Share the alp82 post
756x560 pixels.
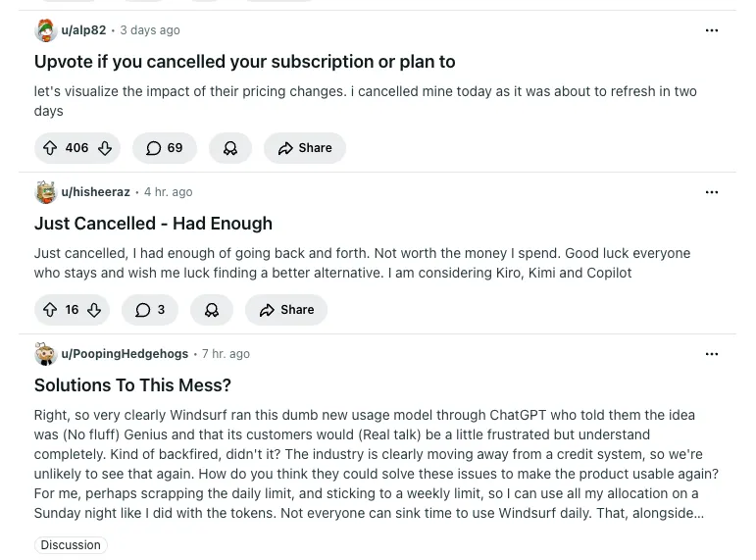305,148
